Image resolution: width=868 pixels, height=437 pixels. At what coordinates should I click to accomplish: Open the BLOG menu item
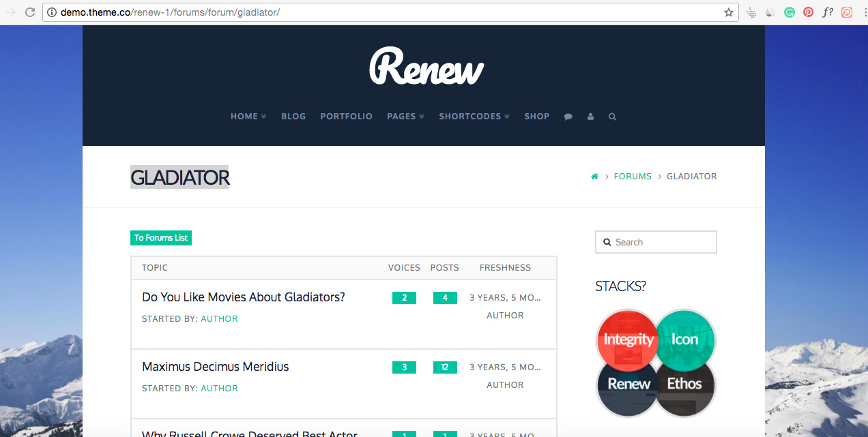pos(293,117)
